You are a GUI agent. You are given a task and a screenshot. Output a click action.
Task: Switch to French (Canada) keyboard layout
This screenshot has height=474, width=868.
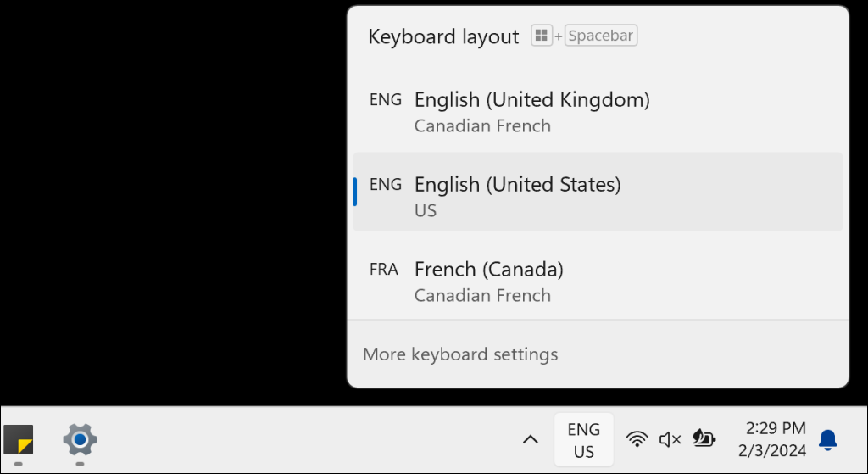pos(598,280)
